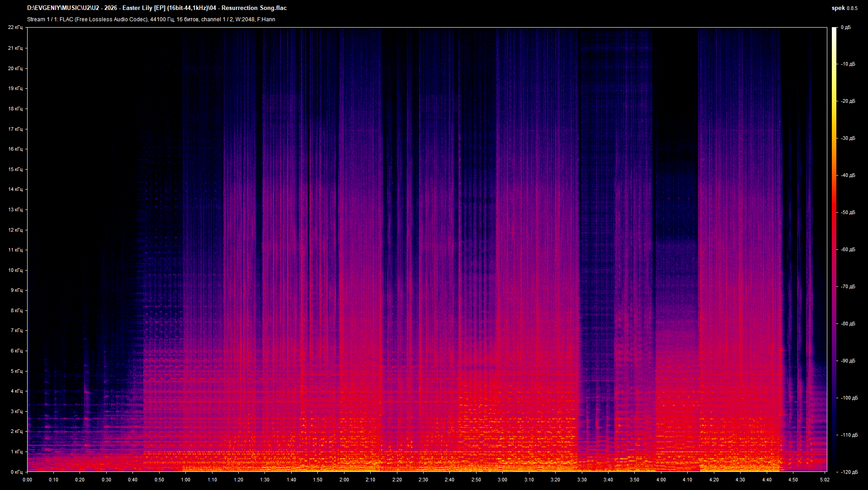Select the '12 кГц' frequency axis label
The height and width of the screenshot is (490, 868).
click(15, 230)
